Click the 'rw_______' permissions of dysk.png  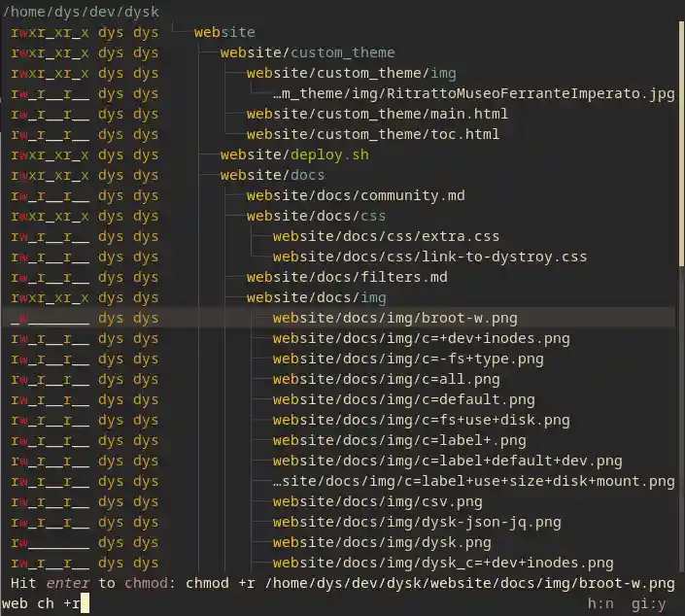(x=50, y=542)
